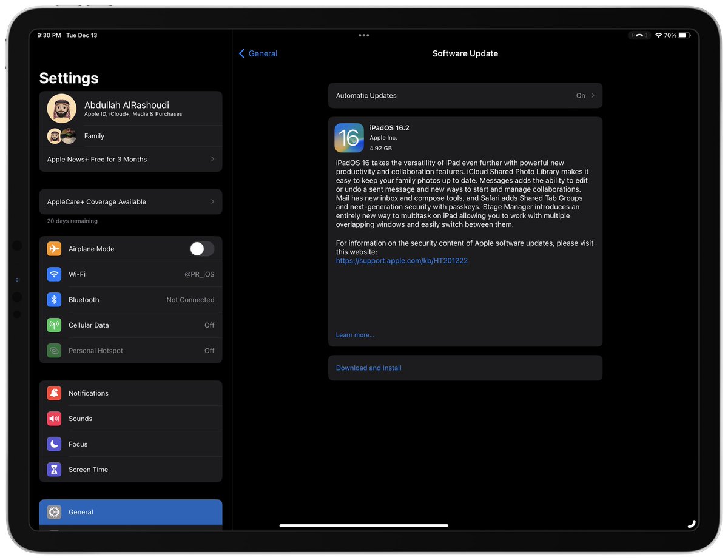Toggle the Airplane Mode switch

[x=201, y=249]
